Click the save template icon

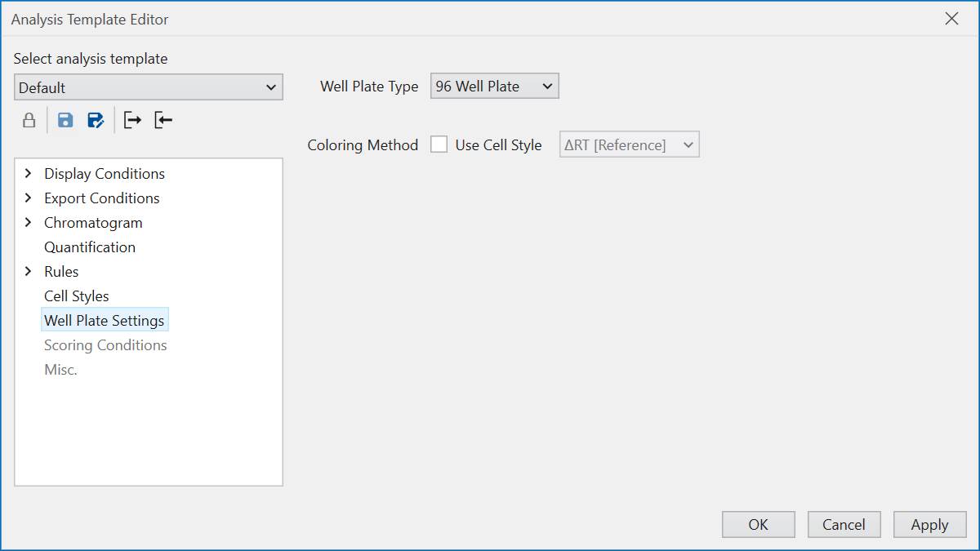point(65,121)
